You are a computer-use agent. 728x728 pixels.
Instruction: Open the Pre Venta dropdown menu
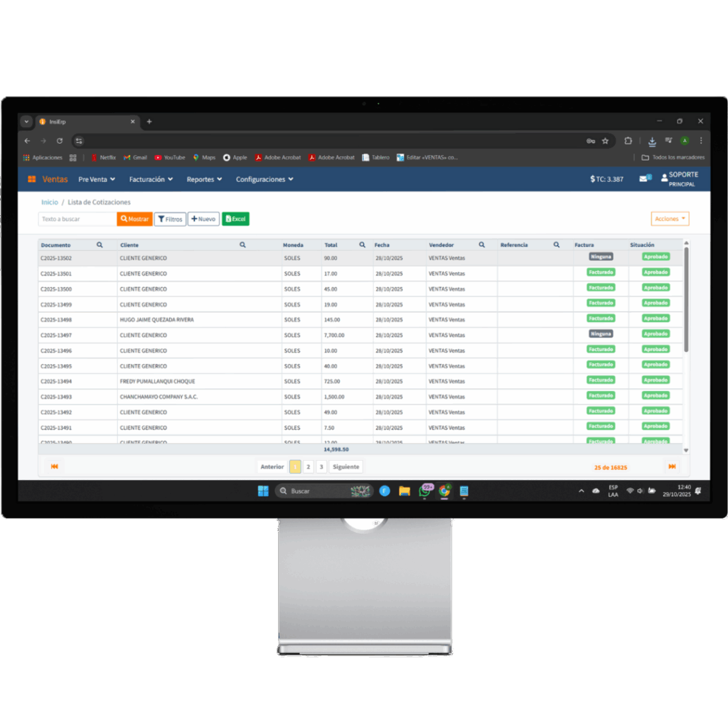(x=97, y=179)
